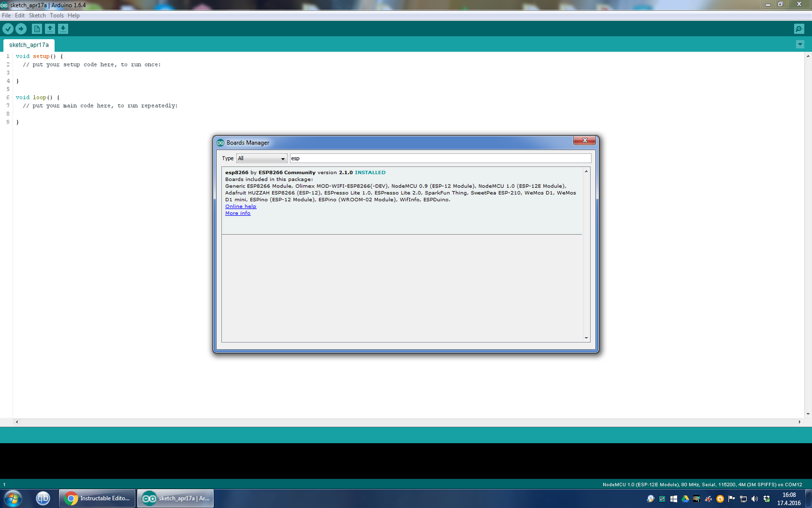The height and width of the screenshot is (508, 812).
Task: Open the File menu
Action: click(6, 15)
